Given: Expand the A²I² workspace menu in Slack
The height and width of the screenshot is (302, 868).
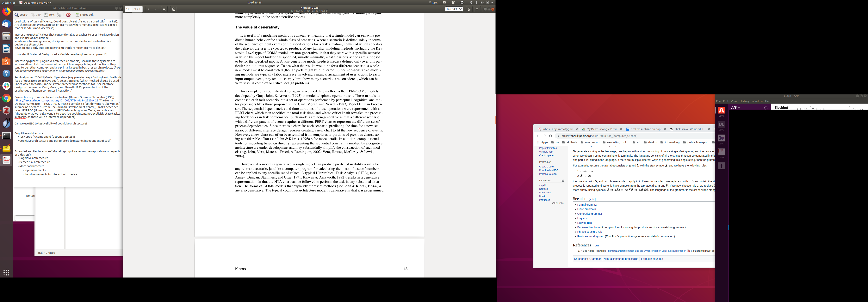Looking at the screenshot, I should tap(736, 108).
